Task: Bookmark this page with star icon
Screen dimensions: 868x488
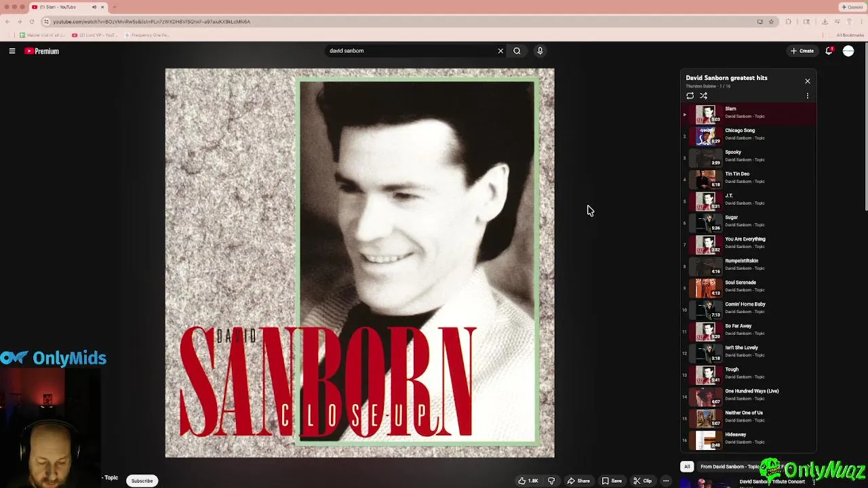Action: tap(771, 22)
